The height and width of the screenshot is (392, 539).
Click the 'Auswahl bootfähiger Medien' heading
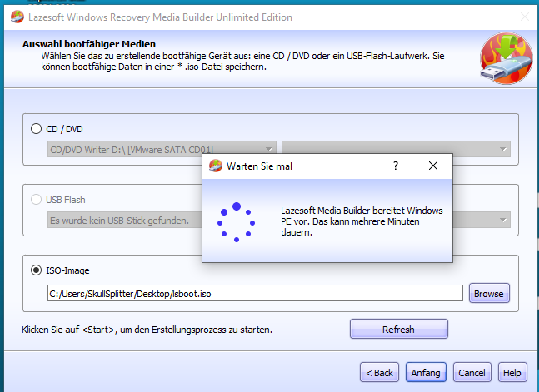pos(89,44)
